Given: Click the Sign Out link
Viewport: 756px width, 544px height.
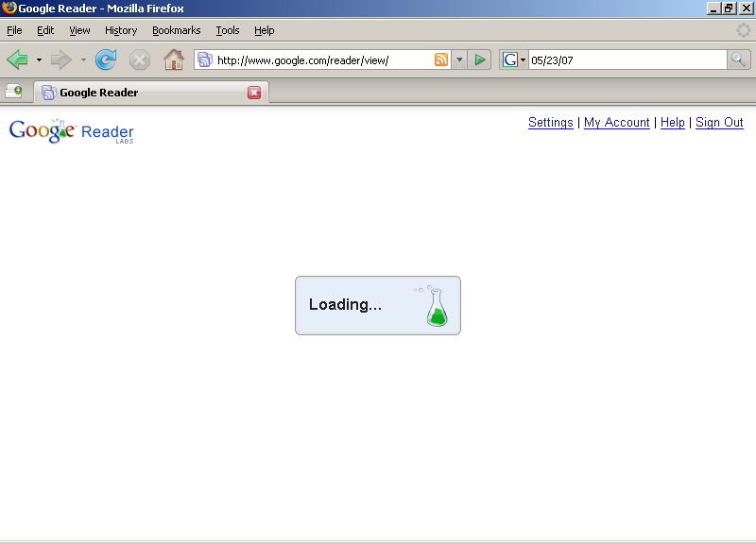Looking at the screenshot, I should tap(719, 123).
